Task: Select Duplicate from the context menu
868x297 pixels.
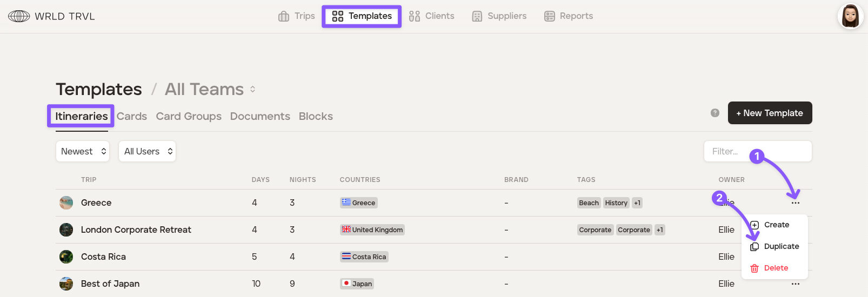Action: [780, 246]
